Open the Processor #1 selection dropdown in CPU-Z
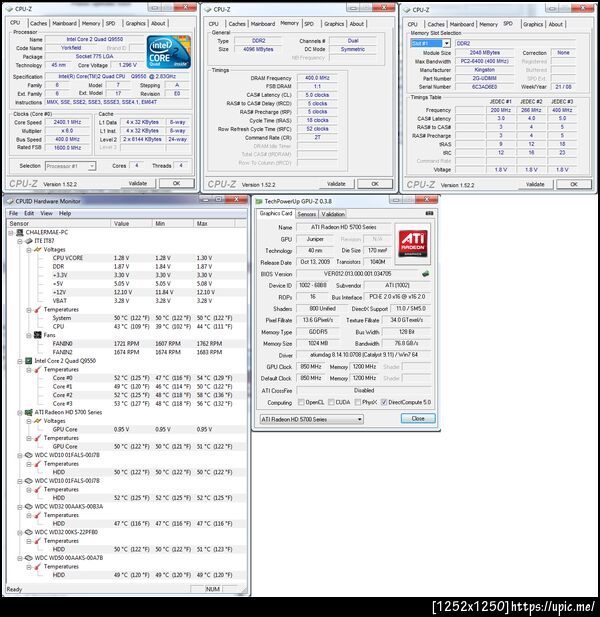Image resolution: width=600 pixels, height=617 pixels. click(x=91, y=166)
